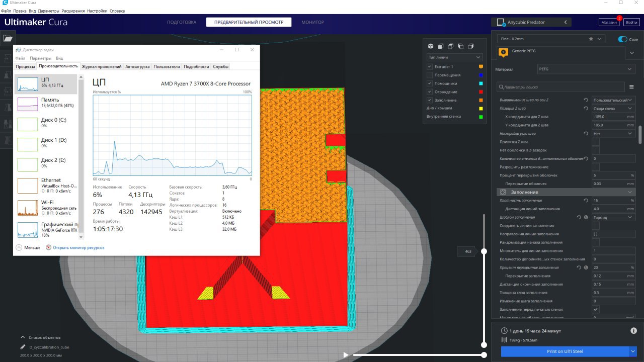Click the pencil icon next to D_xyzCalibration_cube

[x=23, y=347]
